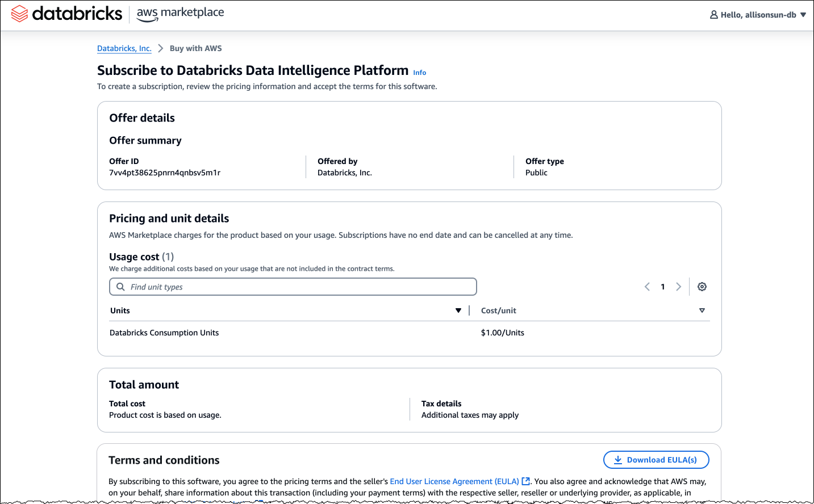This screenshot has width=814, height=504.
Task: Click the Databricks logo icon
Action: click(19, 14)
